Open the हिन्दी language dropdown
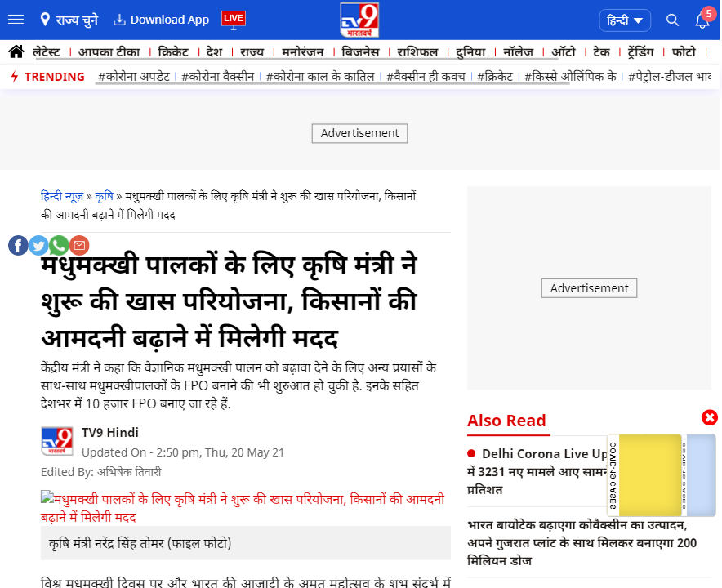Image resolution: width=722 pixels, height=588 pixels. coord(625,20)
